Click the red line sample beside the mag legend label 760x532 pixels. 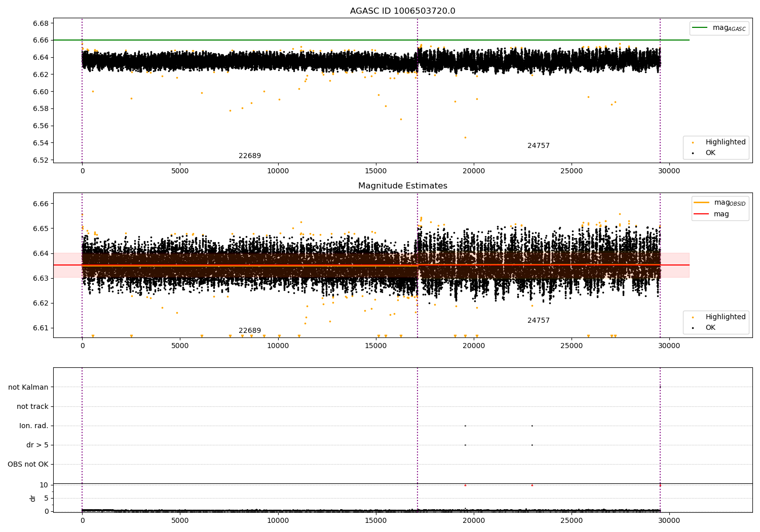[x=701, y=214]
